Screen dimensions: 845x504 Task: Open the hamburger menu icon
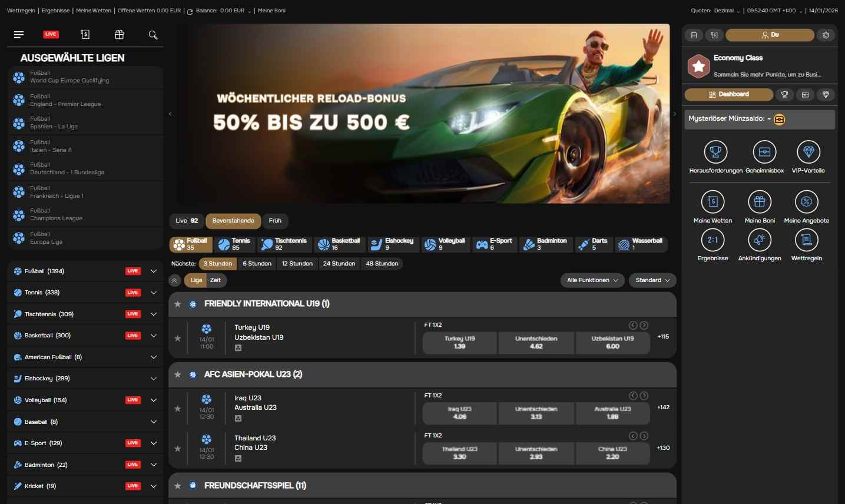tap(18, 34)
